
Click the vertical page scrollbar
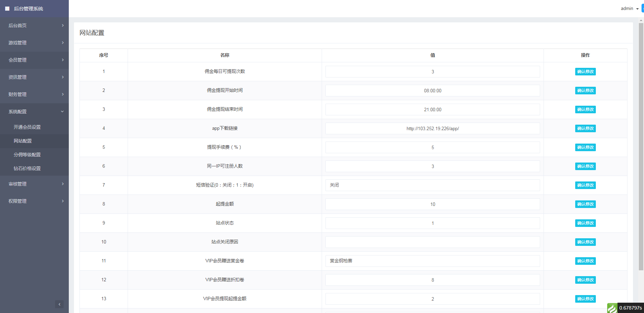(641, 145)
